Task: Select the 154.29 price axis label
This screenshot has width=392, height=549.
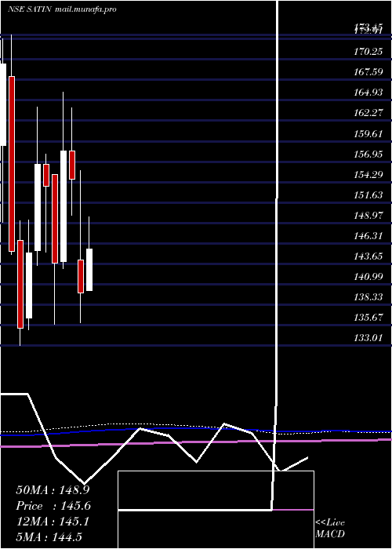Action: point(368,174)
